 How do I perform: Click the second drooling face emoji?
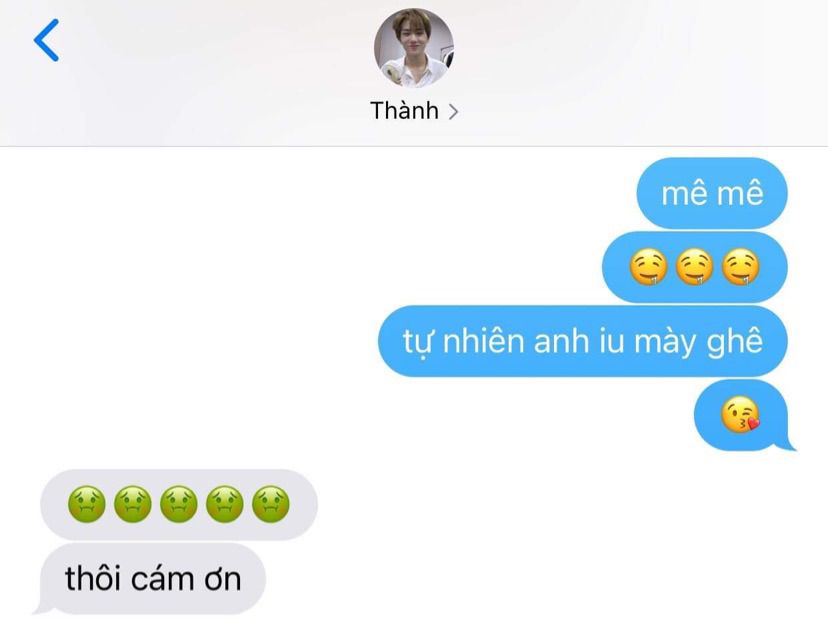tap(694, 267)
